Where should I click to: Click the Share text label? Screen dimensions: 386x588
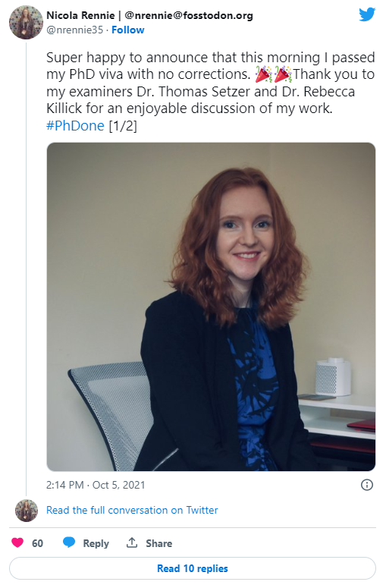tap(159, 543)
